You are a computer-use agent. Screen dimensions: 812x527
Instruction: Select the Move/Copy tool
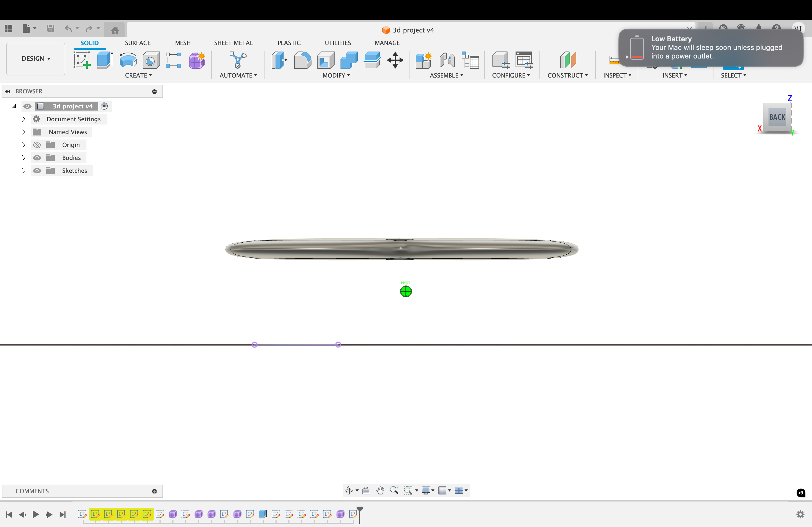point(395,60)
